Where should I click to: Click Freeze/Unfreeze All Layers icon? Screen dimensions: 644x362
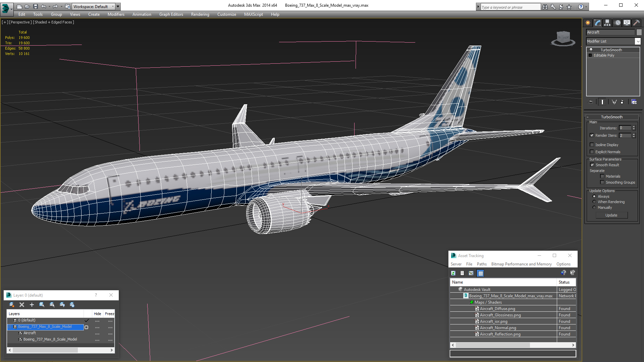click(x=72, y=305)
